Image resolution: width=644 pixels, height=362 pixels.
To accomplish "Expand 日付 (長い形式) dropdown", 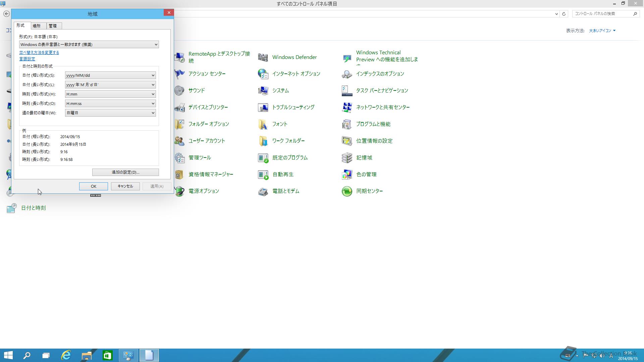I will click(x=110, y=85).
